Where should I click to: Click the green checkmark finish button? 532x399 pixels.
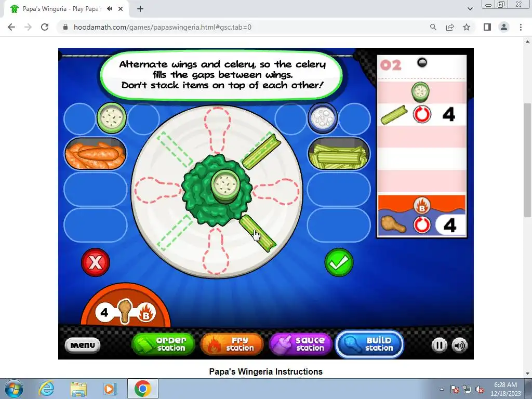(x=339, y=262)
